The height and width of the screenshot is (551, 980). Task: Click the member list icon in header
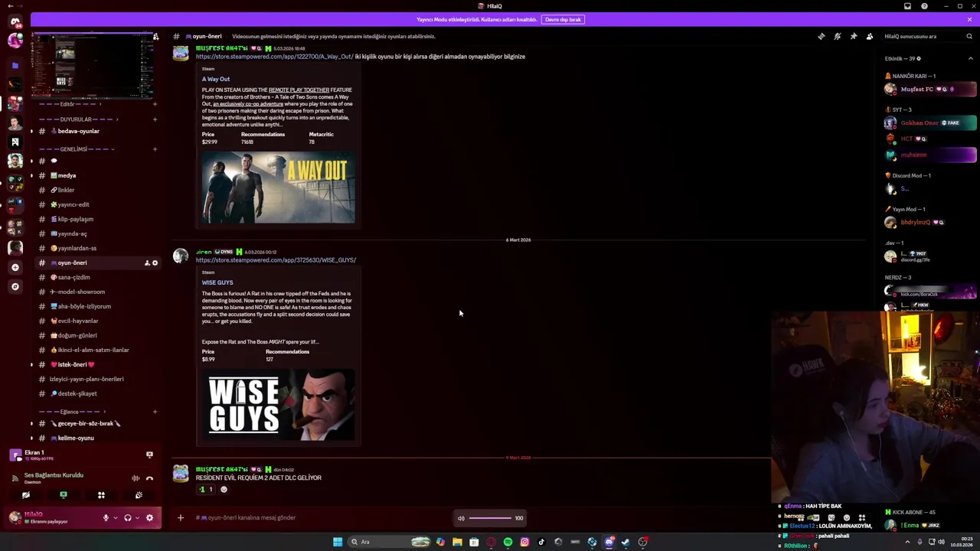click(x=870, y=36)
